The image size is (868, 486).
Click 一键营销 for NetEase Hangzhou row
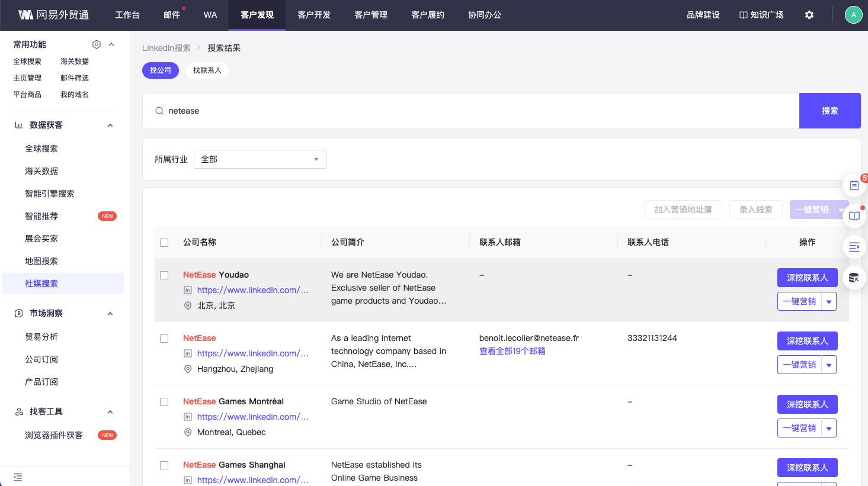800,365
